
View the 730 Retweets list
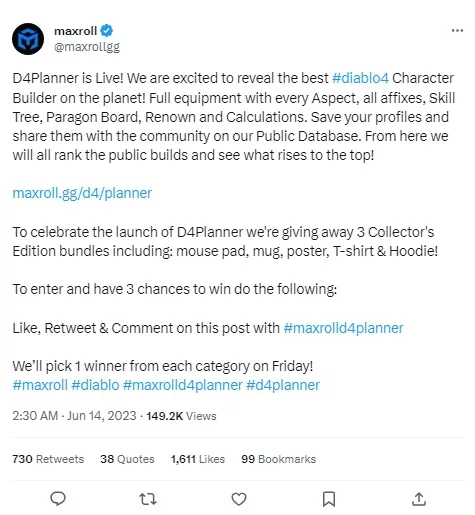tap(48, 459)
